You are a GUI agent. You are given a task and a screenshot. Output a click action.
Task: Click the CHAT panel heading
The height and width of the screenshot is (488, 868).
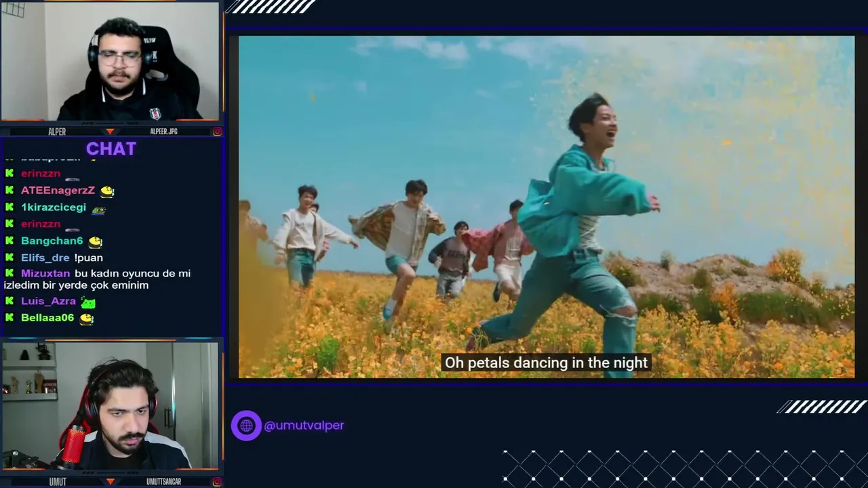(x=111, y=149)
